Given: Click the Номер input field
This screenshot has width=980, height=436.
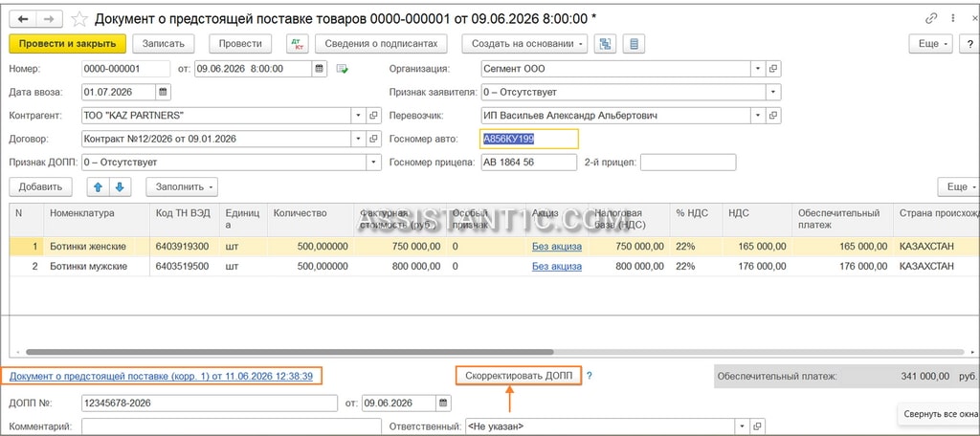Looking at the screenshot, I should [x=125, y=69].
